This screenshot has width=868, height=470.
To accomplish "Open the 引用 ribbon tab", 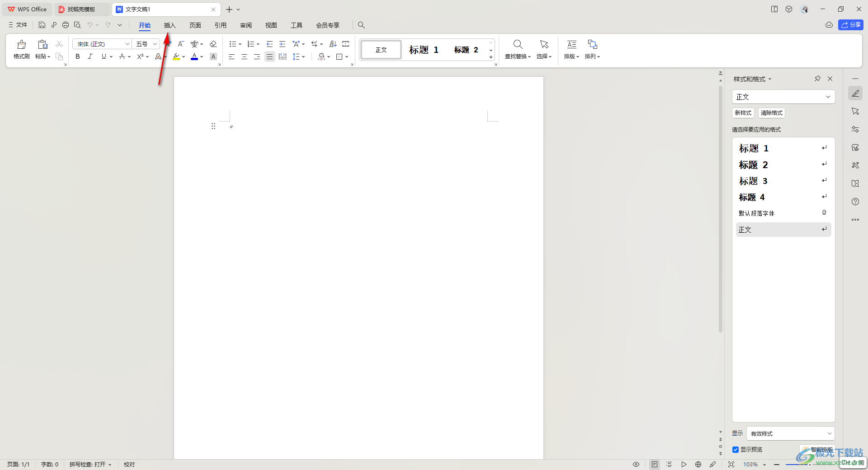I will [221, 25].
